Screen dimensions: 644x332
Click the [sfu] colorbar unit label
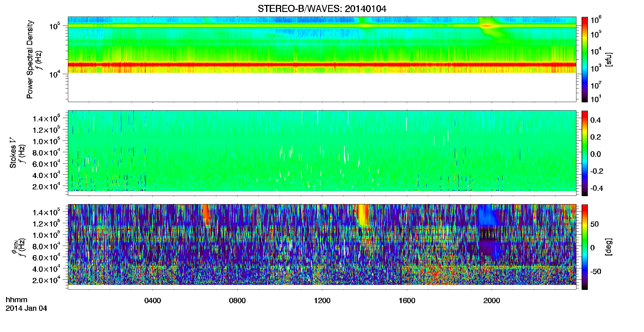[609, 59]
